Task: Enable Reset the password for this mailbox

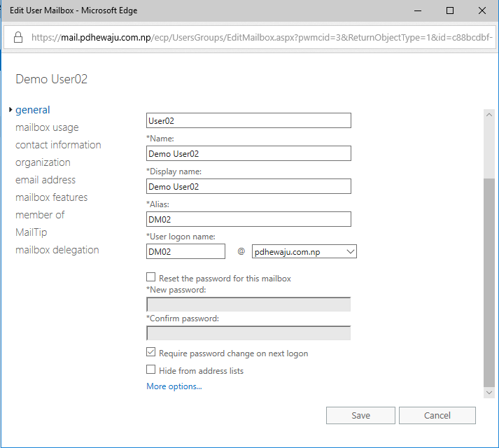Action: pyautogui.click(x=151, y=278)
